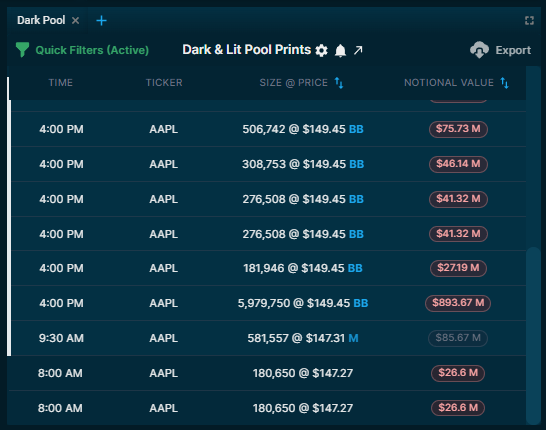Close the Dark Pool tab
The height and width of the screenshot is (430, 546).
click(x=75, y=21)
